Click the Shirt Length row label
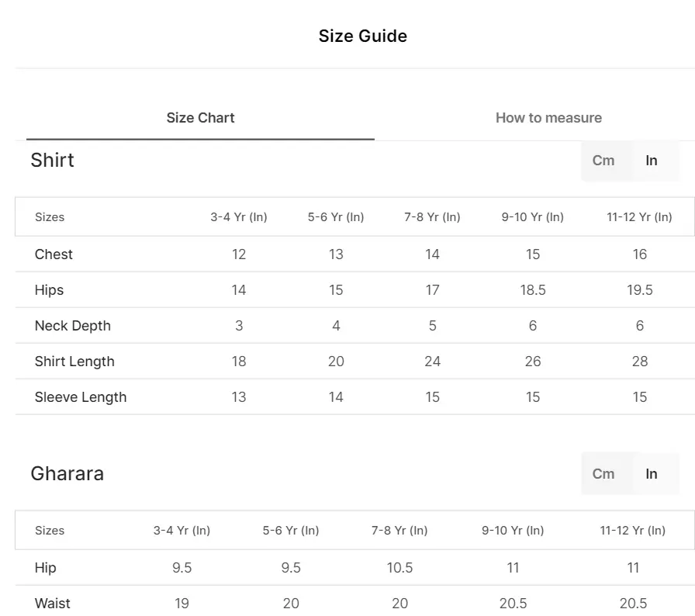Screen dimensions: 695x616 pos(74,362)
